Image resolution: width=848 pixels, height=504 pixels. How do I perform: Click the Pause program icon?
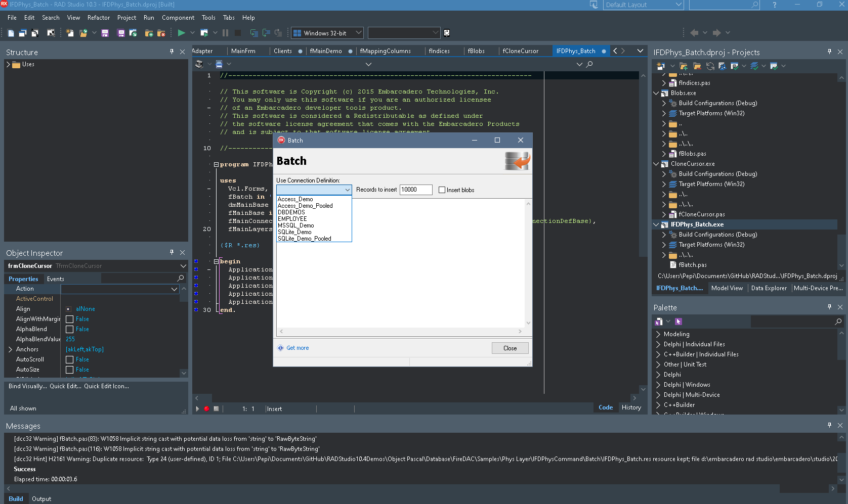[x=225, y=33]
